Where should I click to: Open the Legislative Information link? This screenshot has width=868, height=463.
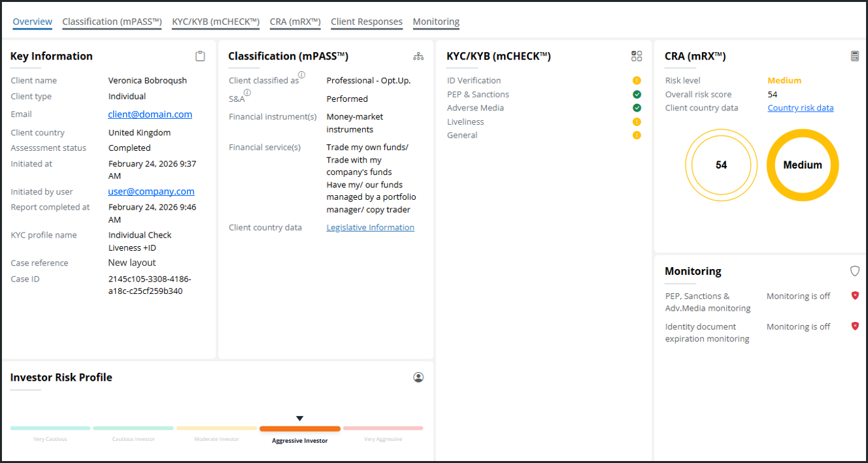point(370,227)
